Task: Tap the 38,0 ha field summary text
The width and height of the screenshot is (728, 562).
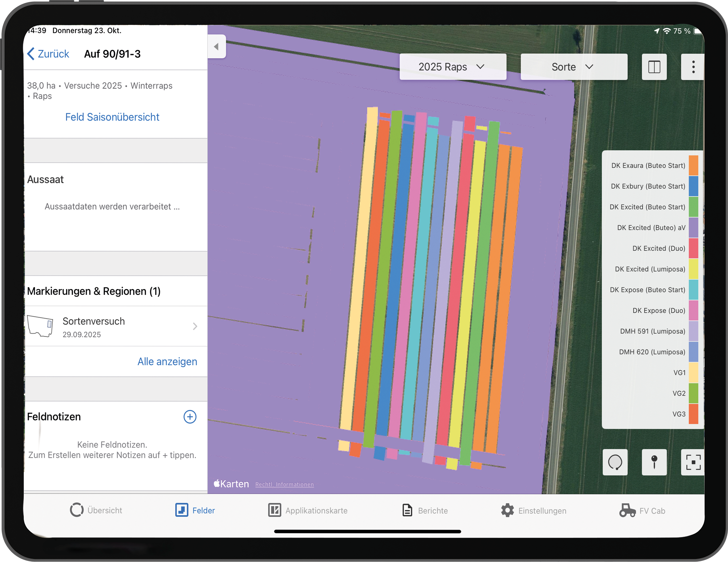Action: [x=100, y=91]
